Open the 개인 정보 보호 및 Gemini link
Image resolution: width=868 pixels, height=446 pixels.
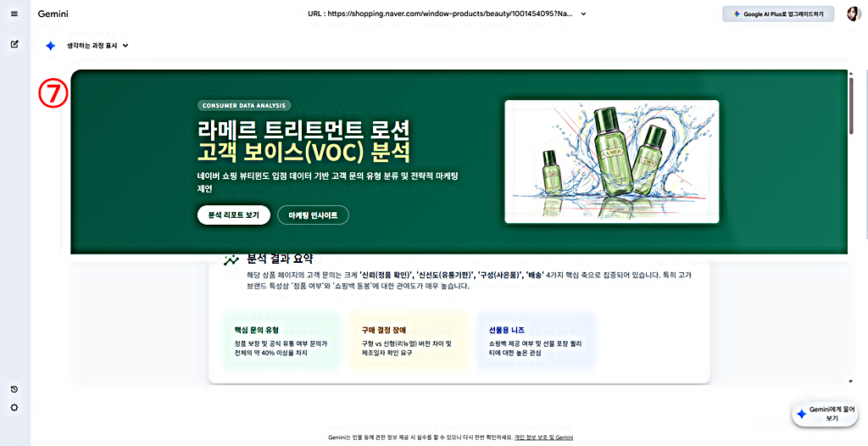(543, 438)
